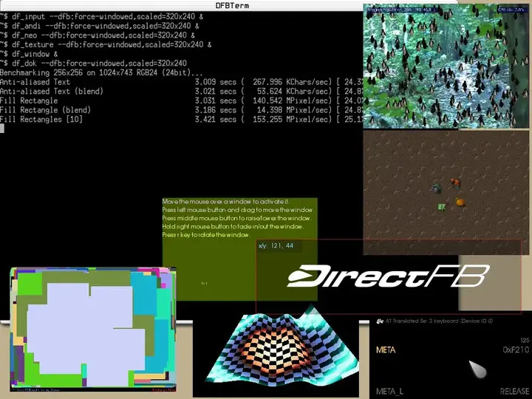Click the 'Fill Rectangle (blend)' benchmark row
Image resolution: width=532 pixels, height=399 pixels.
tap(182, 110)
